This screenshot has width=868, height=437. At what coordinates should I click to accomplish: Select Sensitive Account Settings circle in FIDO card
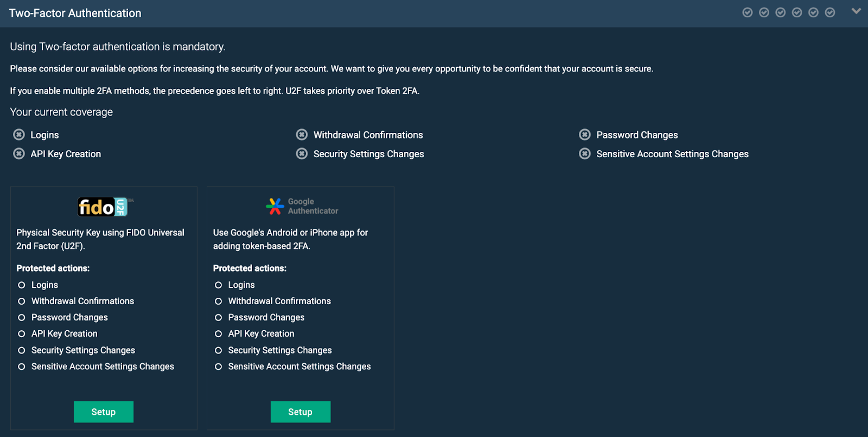22,367
